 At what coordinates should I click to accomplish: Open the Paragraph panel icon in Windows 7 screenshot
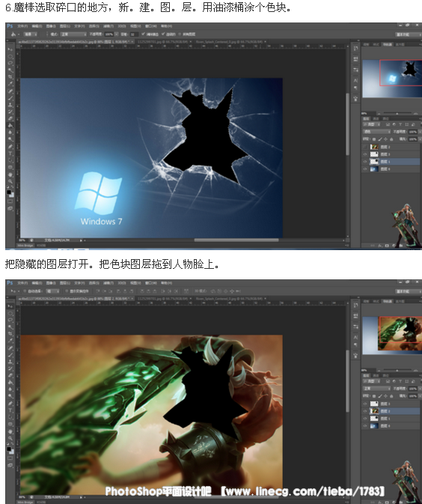[x=355, y=88]
